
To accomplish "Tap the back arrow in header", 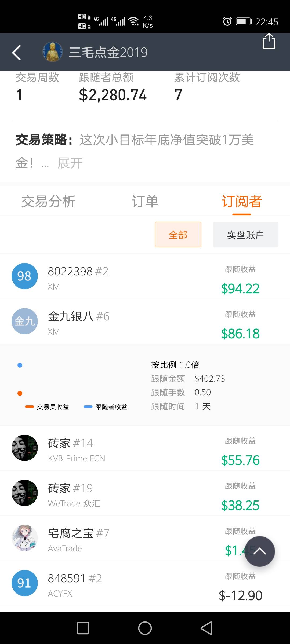I will click(17, 52).
